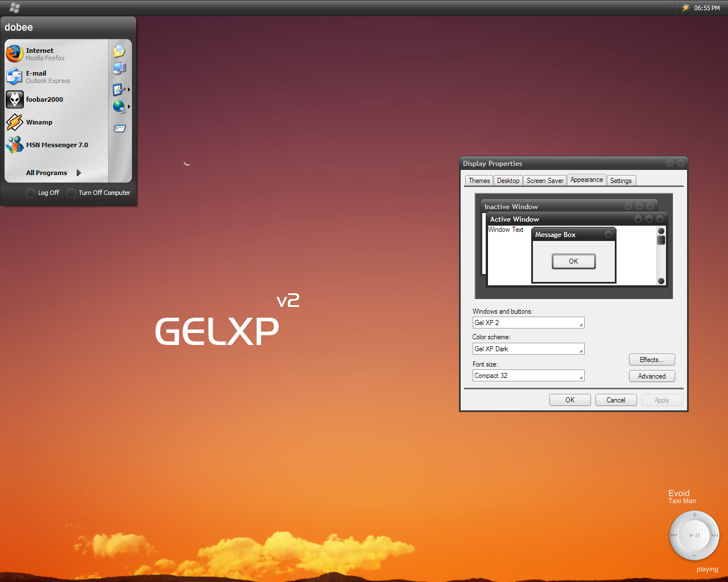Cancel the Display Properties dialog
728x582 pixels.
[x=616, y=400]
